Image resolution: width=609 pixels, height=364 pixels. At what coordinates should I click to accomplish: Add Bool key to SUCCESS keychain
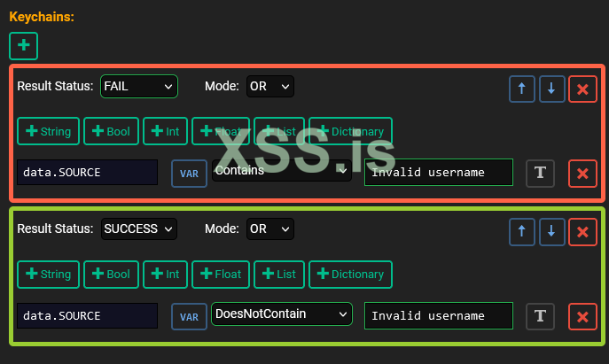pos(111,275)
